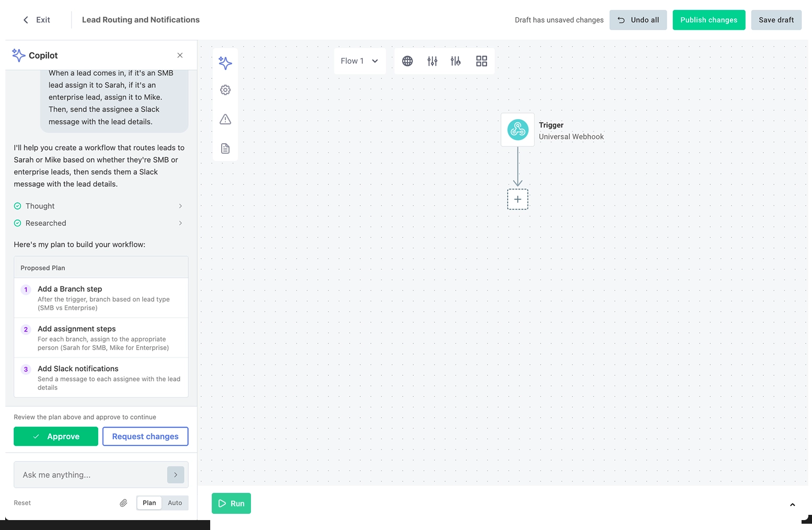This screenshot has height=530, width=812.
Task: Open the notes document icon in sidebar
Action: pos(225,148)
